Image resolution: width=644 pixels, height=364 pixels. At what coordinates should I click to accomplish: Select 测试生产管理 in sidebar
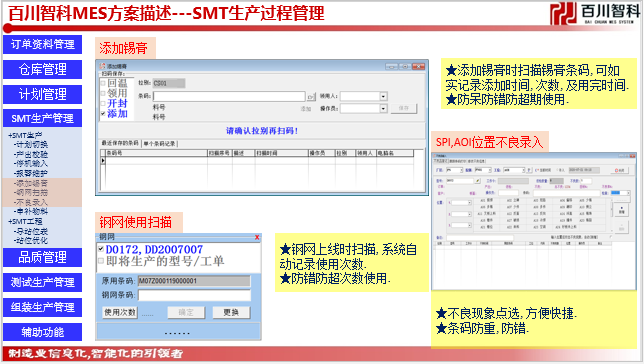(42, 282)
